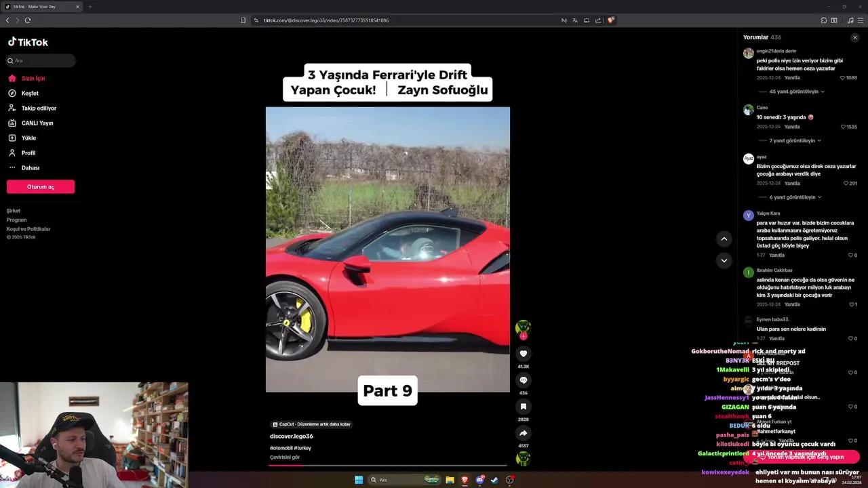Open engin21derin derin's profile avatar

[748, 53]
